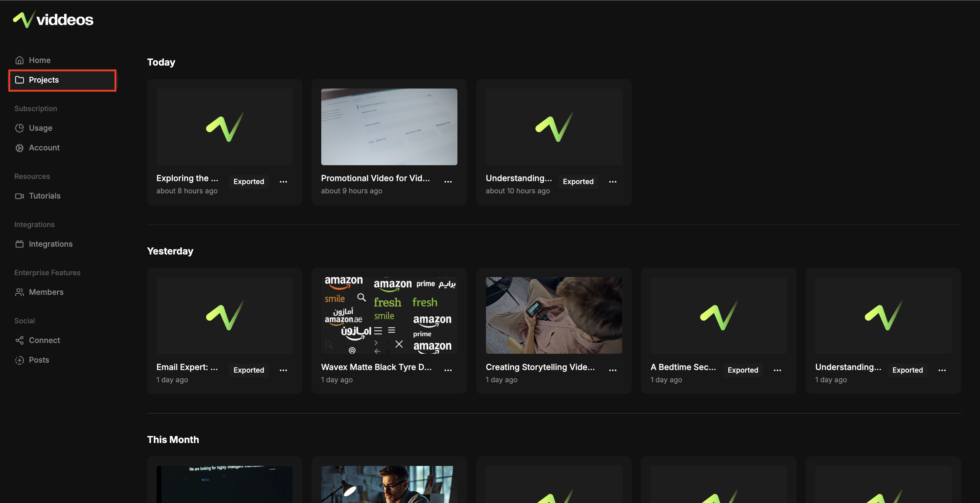
Task: Open the Members enterprise page
Action: pyautogui.click(x=46, y=292)
